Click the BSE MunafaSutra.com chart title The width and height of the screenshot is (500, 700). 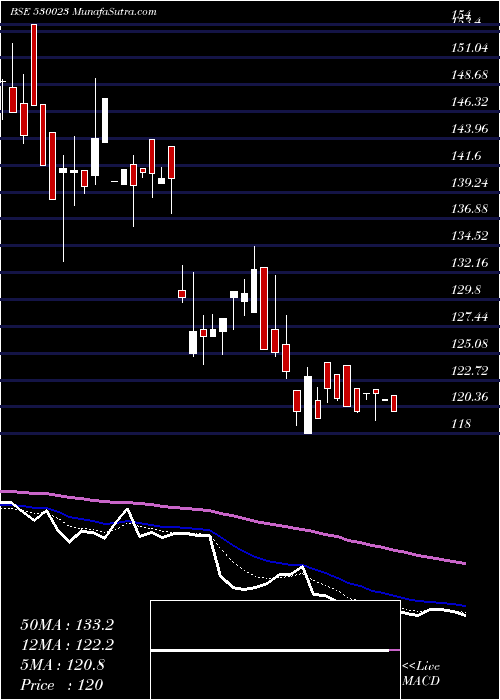tap(83, 12)
